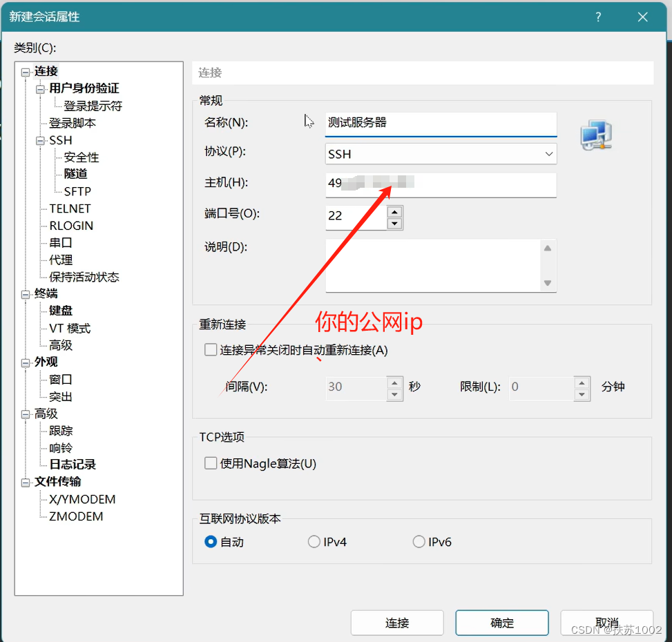
Task: Click the 主机 host input field
Action: tap(441, 185)
